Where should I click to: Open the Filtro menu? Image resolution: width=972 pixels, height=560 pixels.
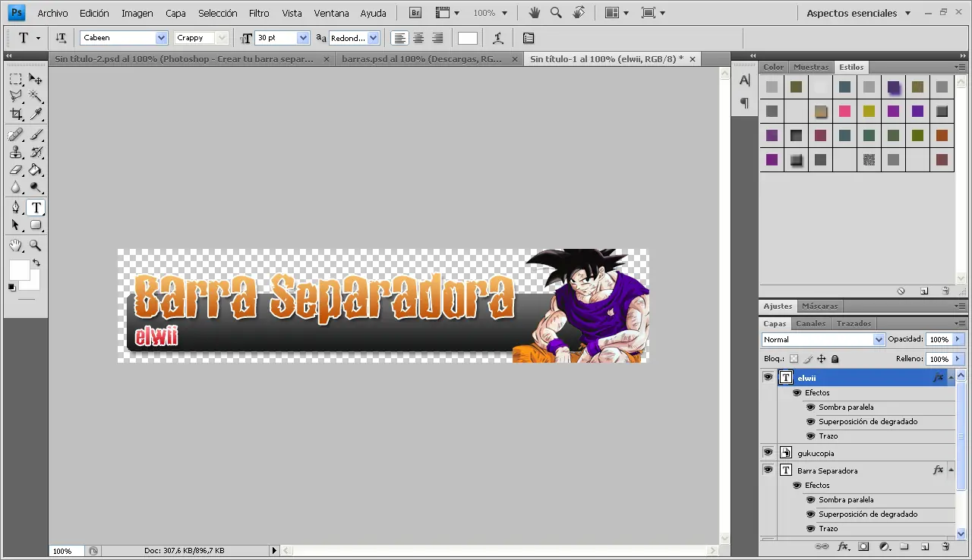click(259, 13)
